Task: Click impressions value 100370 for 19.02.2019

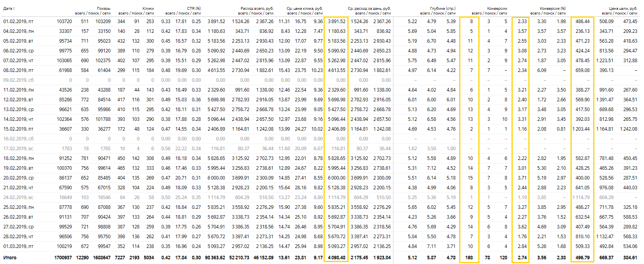Action: 64,168
